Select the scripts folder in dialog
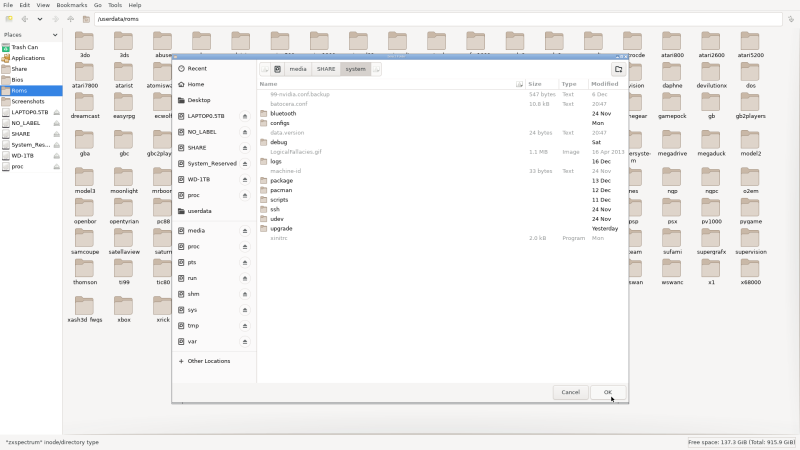800x450 pixels. coord(442,199)
